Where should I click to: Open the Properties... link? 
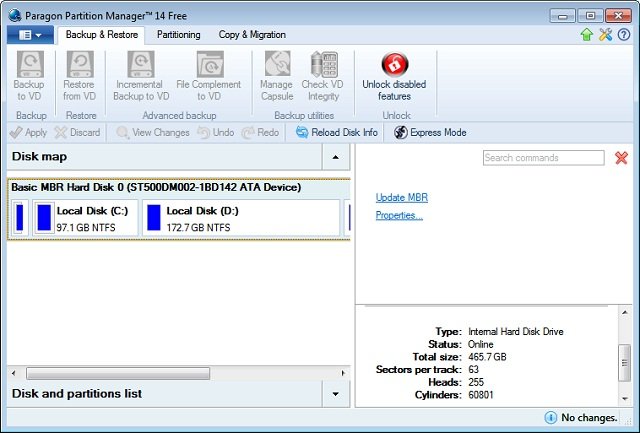point(399,215)
